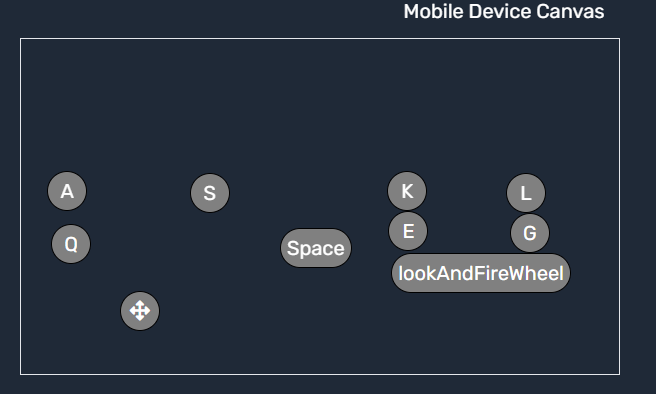The height and width of the screenshot is (394, 656).
Task: Tap the round button labeled L
Action: [x=526, y=193]
